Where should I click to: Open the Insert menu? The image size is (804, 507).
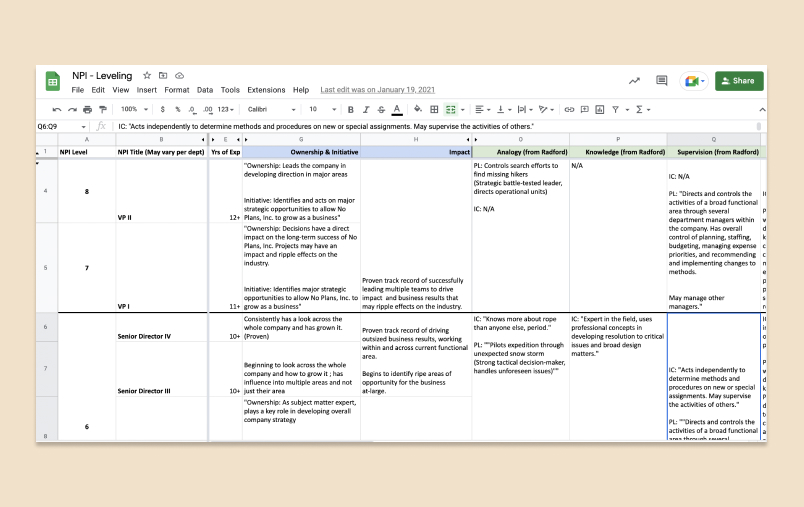pos(147,90)
